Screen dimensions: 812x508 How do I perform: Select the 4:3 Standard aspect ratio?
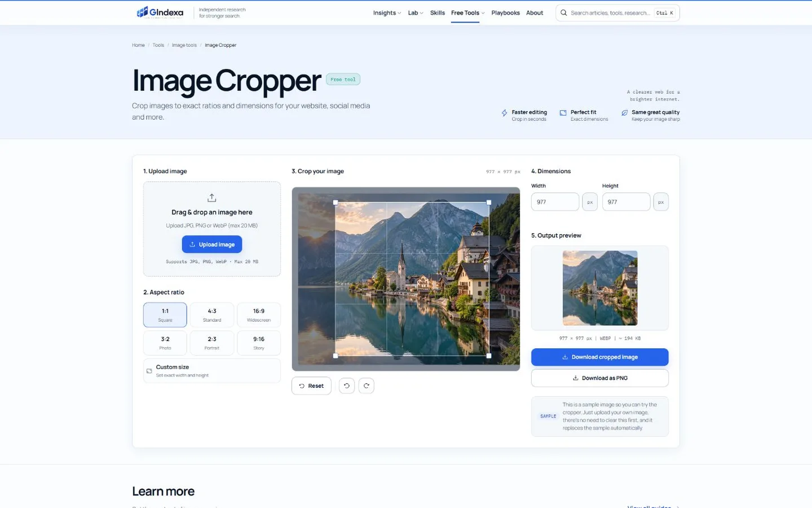pyautogui.click(x=212, y=315)
